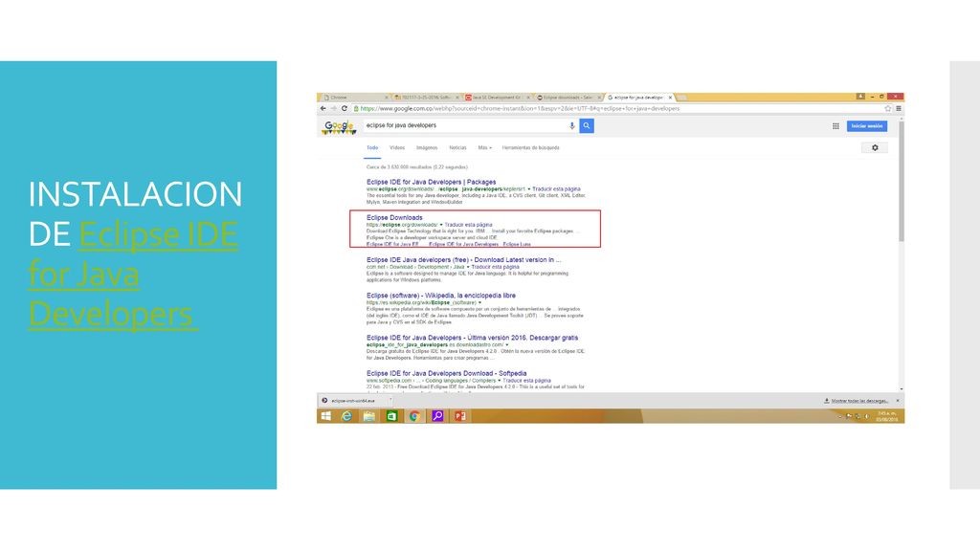Open the Google apps grid
Image resolution: width=980 pixels, height=551 pixels.
point(835,126)
